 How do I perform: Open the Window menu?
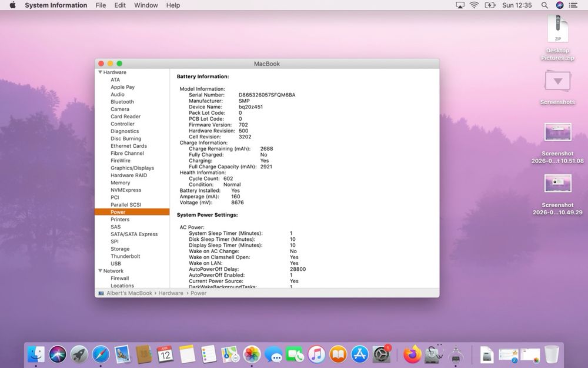[146, 5]
